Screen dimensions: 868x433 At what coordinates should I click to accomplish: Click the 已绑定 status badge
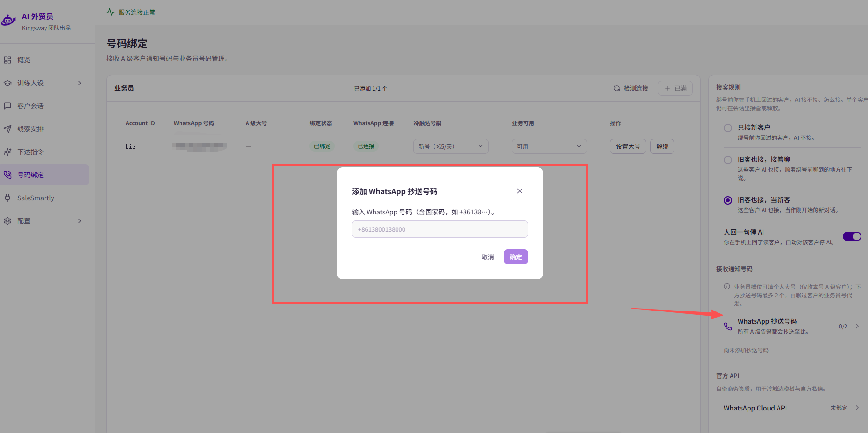(x=322, y=146)
